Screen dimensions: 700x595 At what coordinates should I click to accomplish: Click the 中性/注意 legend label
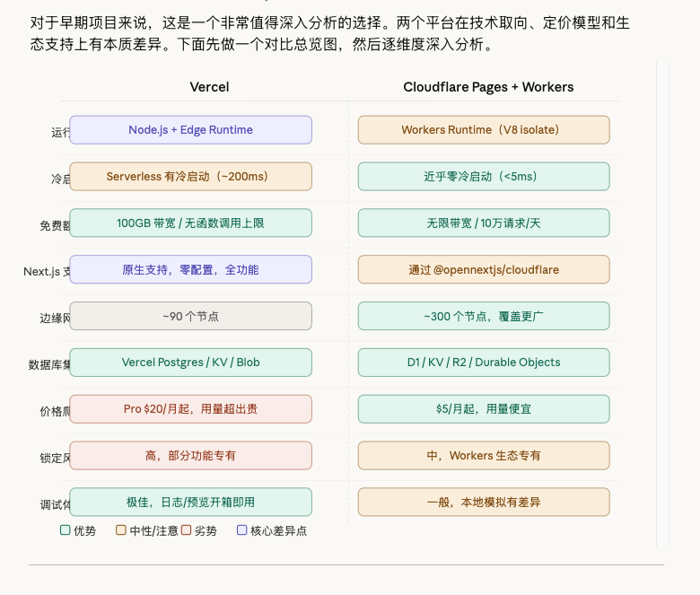pyautogui.click(x=154, y=530)
